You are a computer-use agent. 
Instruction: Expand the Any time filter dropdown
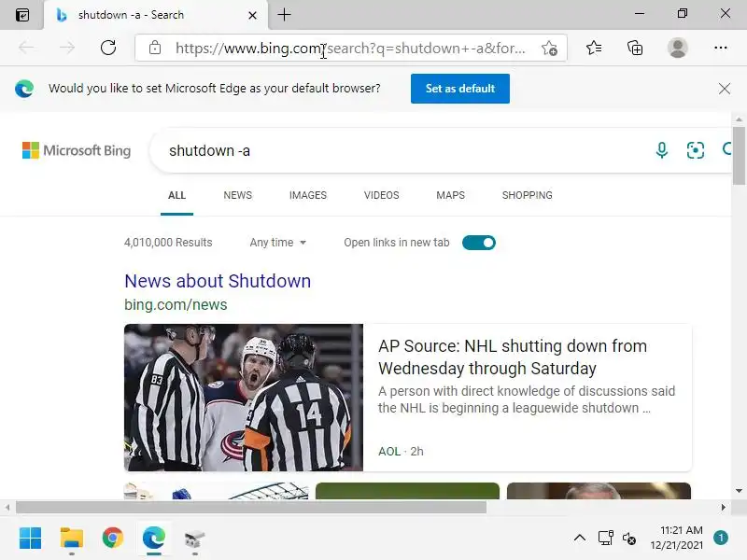pyautogui.click(x=277, y=243)
